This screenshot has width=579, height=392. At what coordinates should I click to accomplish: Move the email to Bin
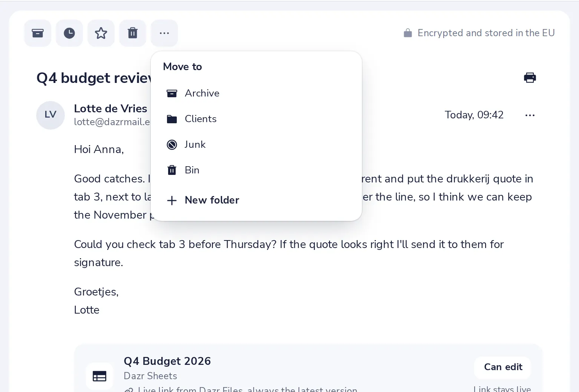256,170
